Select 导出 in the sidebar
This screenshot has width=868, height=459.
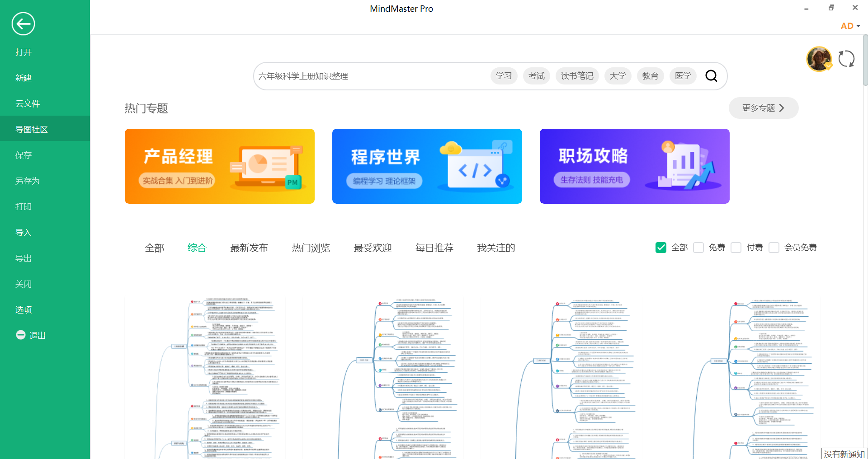(24, 258)
